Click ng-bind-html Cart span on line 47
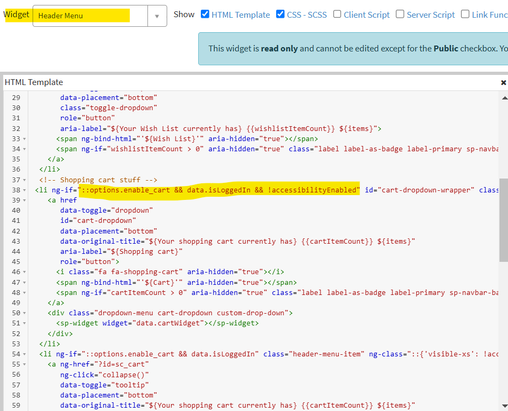This screenshot has height=411, width=508. 176,283
